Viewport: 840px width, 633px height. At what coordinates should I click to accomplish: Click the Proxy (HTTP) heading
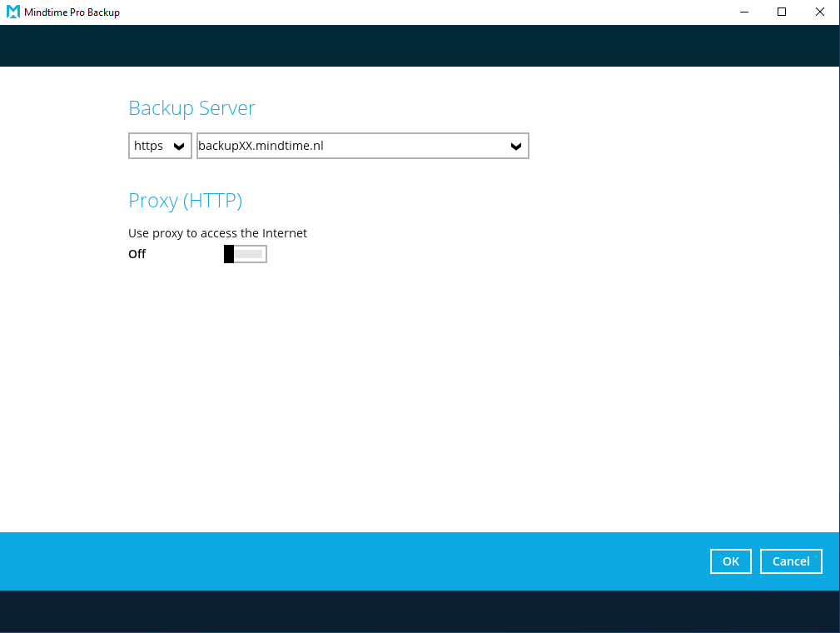186,201
